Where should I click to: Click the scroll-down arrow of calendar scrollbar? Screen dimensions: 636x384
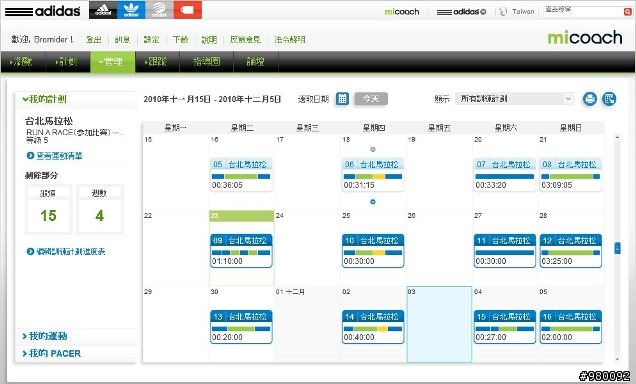[617, 359]
